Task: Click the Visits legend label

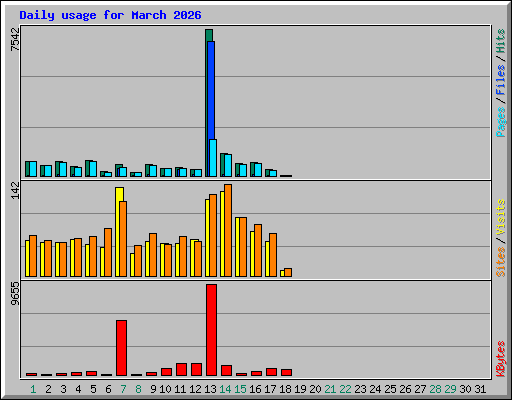Action: point(501,217)
